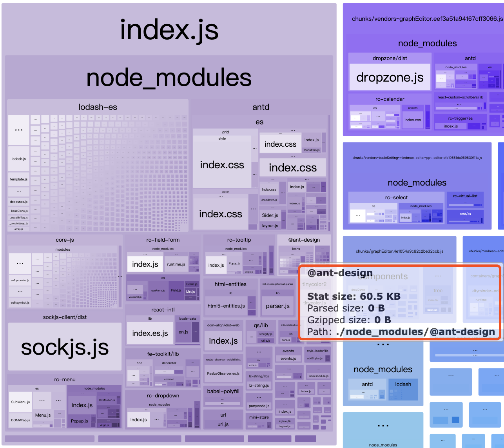Click the rc-select group header
The width and height of the screenshot is (504, 448).
396,197
